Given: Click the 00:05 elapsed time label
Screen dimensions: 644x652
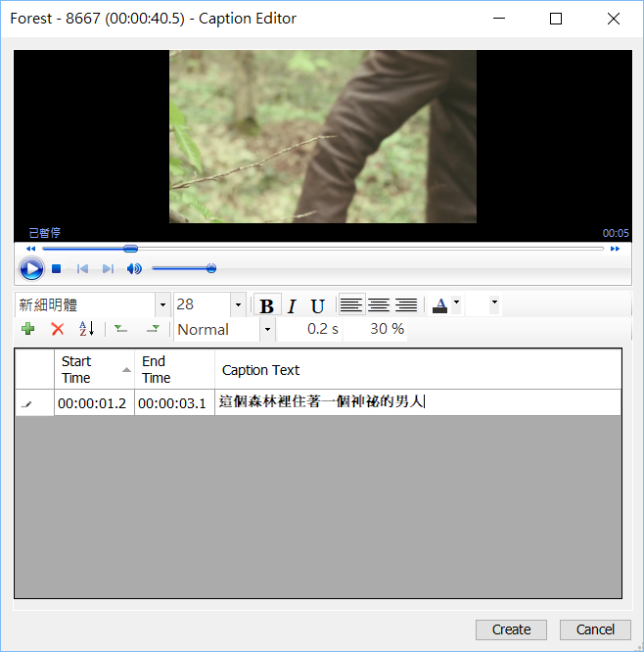Looking at the screenshot, I should tap(616, 233).
